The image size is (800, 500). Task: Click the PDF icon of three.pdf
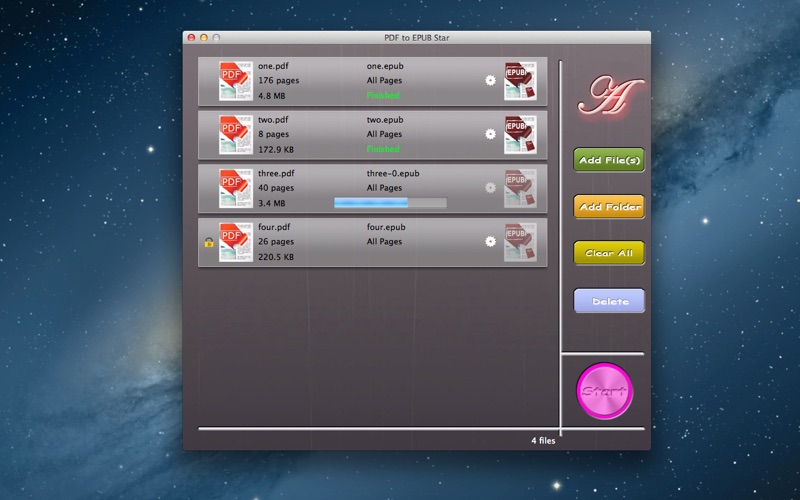[236, 188]
